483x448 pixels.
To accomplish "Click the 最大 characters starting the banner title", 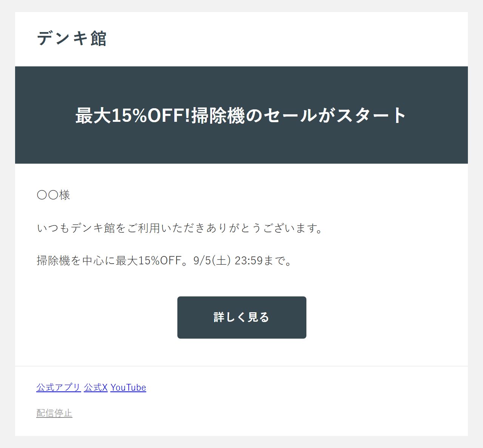I will click(x=93, y=115).
